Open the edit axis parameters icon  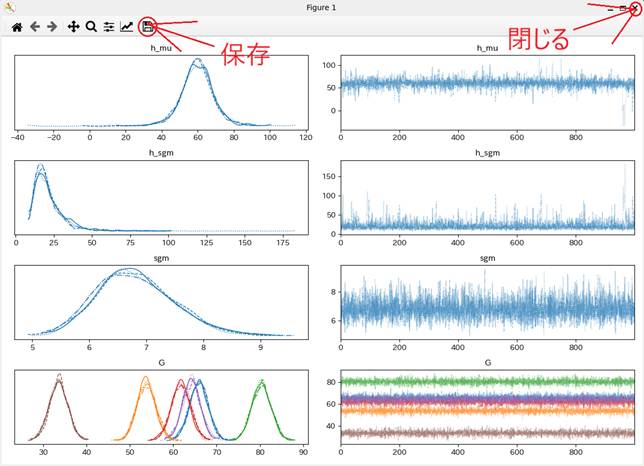pos(127,28)
